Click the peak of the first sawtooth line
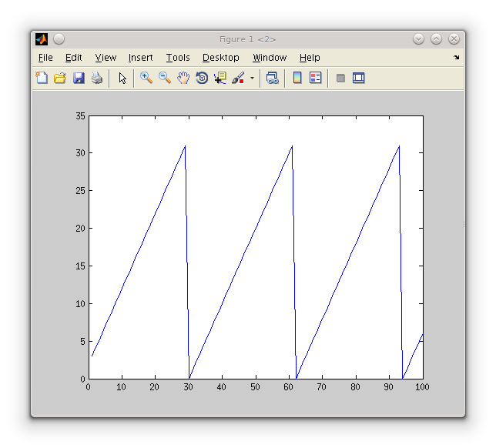 pos(185,146)
